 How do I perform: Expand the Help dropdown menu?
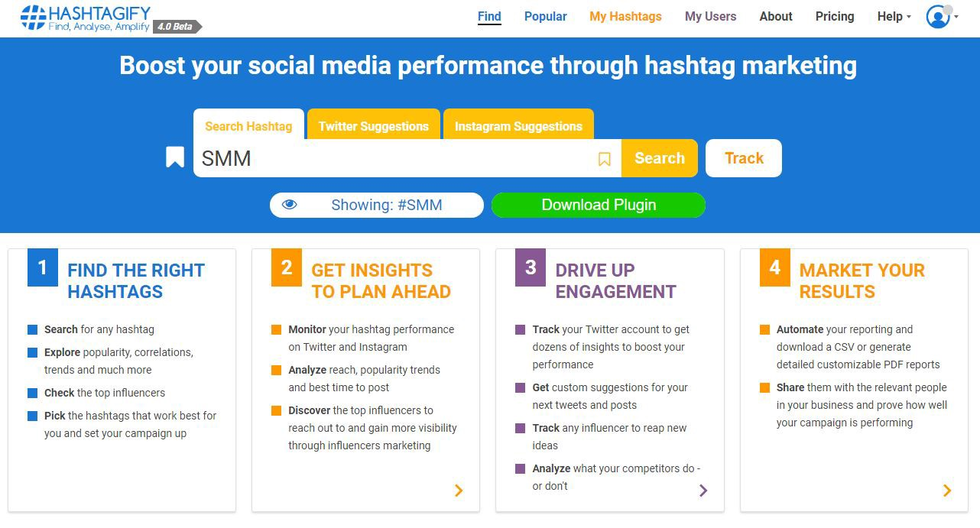(x=894, y=17)
